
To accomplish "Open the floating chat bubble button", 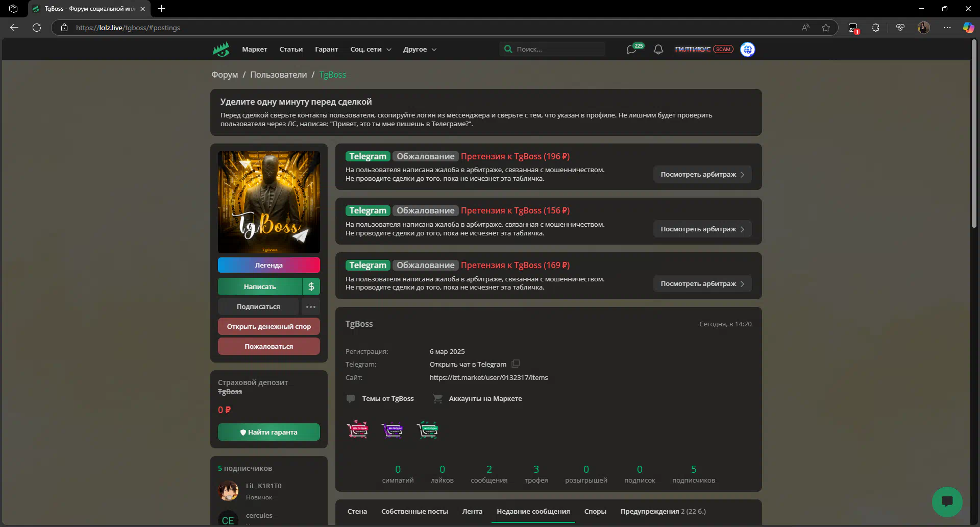I will (x=947, y=501).
